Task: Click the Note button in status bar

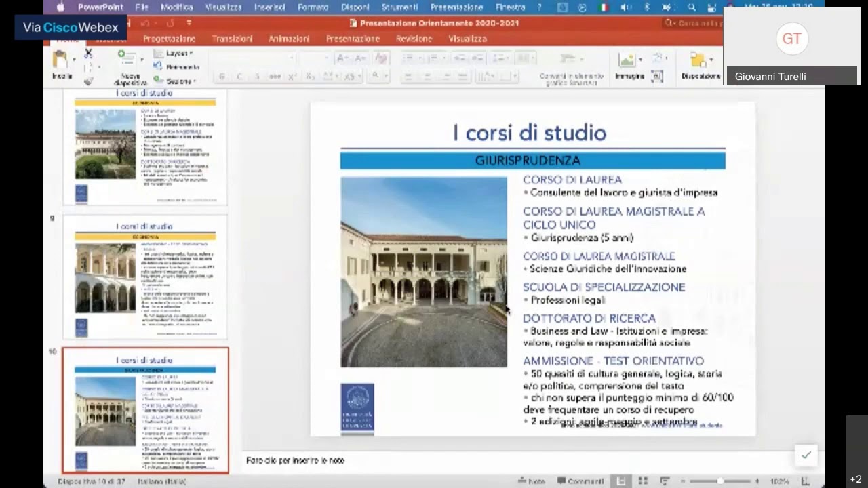Action: click(531, 481)
